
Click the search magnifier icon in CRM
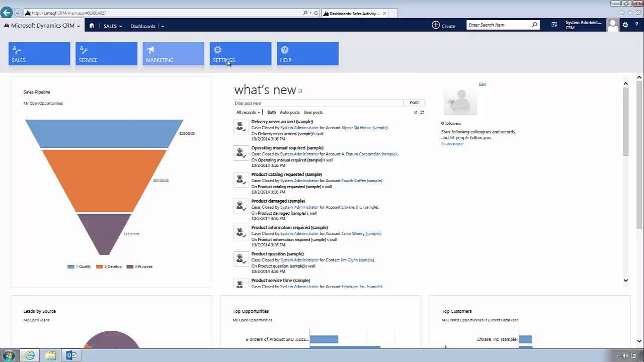(534, 25)
